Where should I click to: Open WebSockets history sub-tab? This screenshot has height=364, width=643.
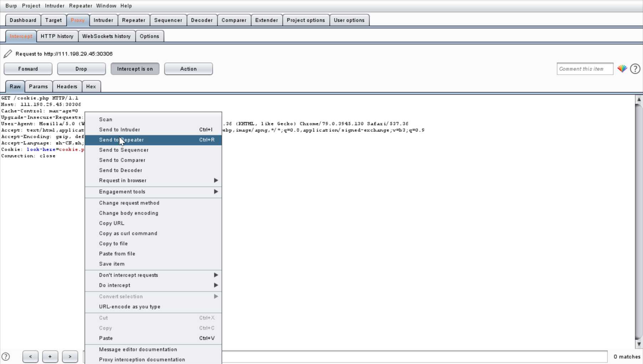(x=106, y=36)
